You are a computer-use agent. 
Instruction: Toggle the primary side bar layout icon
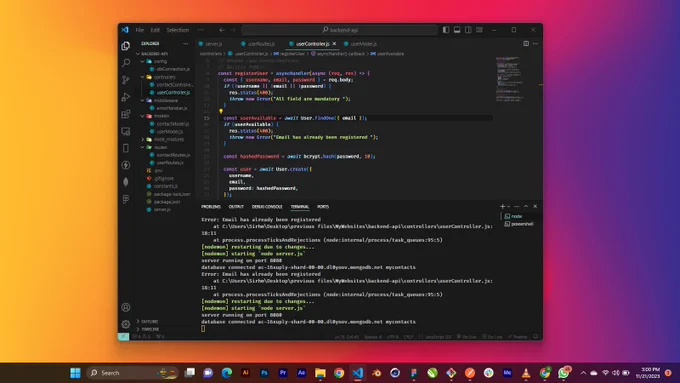point(446,30)
